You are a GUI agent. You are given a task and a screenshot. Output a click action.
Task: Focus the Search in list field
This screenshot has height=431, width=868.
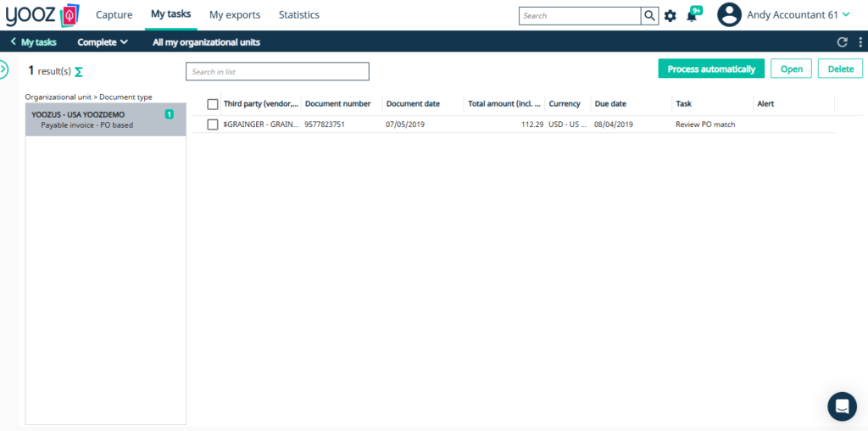277,71
